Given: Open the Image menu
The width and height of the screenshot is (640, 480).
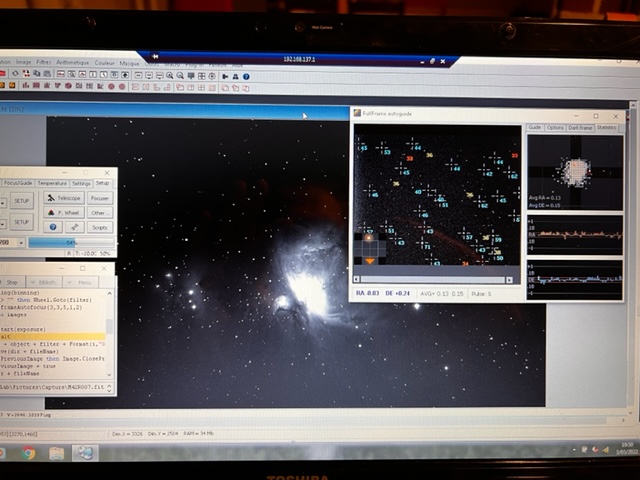Looking at the screenshot, I should tap(24, 62).
